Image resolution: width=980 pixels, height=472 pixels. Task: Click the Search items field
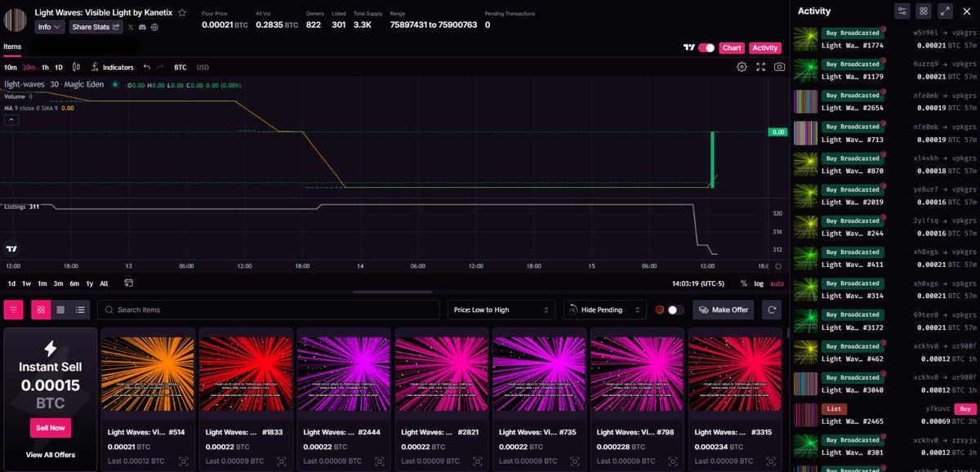tap(269, 309)
